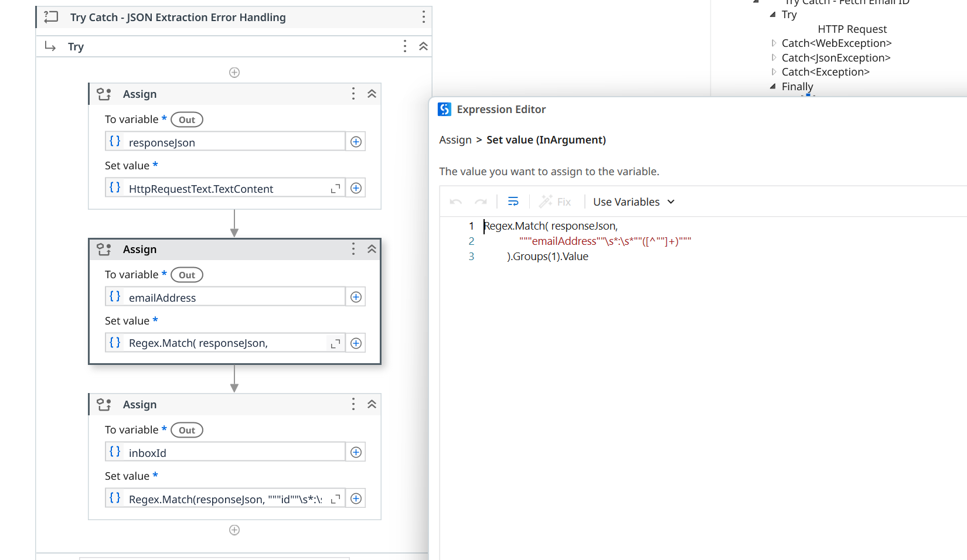Click the undo arrow in Expression Editor toolbar

point(455,202)
